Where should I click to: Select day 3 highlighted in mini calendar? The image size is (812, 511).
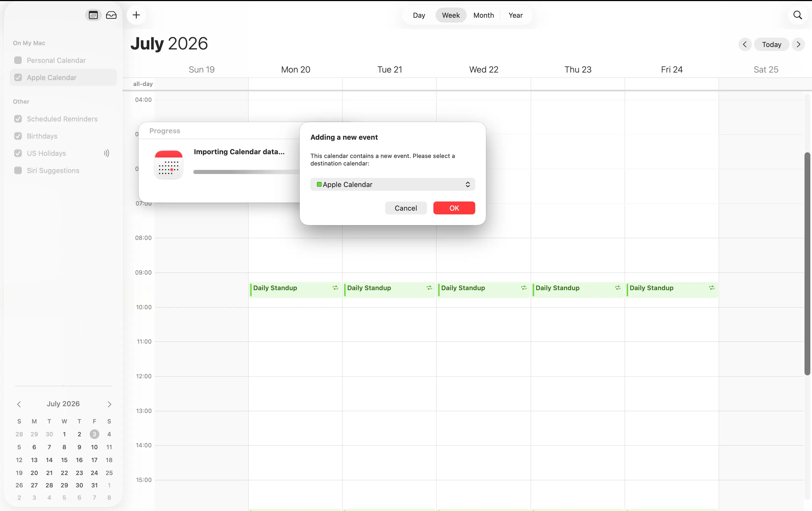pyautogui.click(x=95, y=434)
